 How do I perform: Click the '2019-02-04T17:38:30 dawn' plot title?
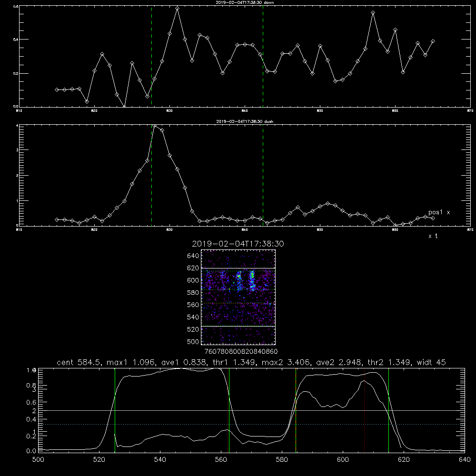pos(245,2)
